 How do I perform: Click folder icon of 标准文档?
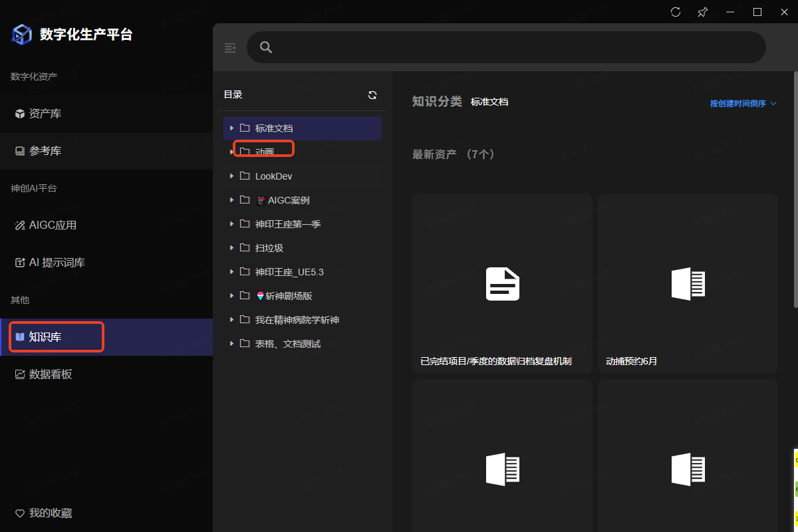[245, 128]
